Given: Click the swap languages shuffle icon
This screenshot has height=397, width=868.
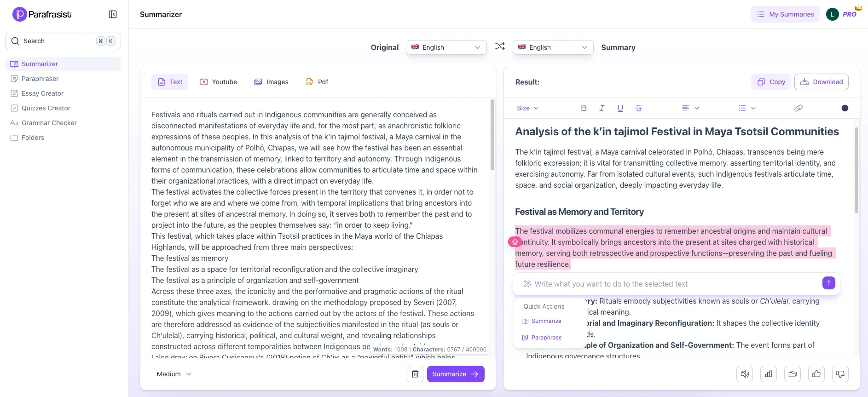Looking at the screenshot, I should [x=500, y=46].
